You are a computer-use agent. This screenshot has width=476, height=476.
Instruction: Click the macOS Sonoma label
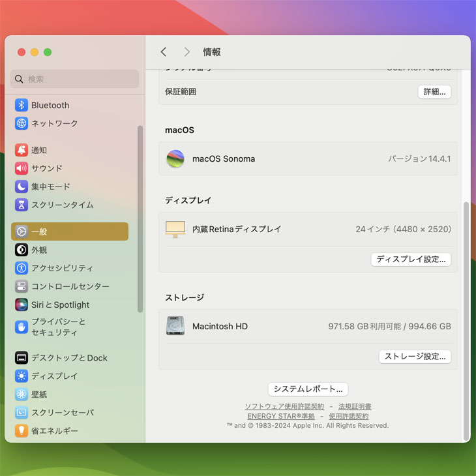pos(224,158)
